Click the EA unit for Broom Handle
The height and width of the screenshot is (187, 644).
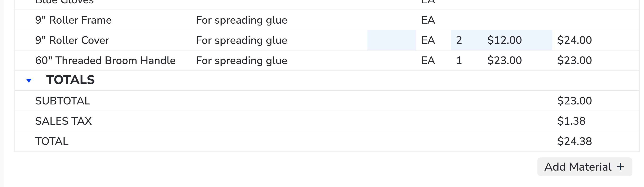click(x=428, y=60)
